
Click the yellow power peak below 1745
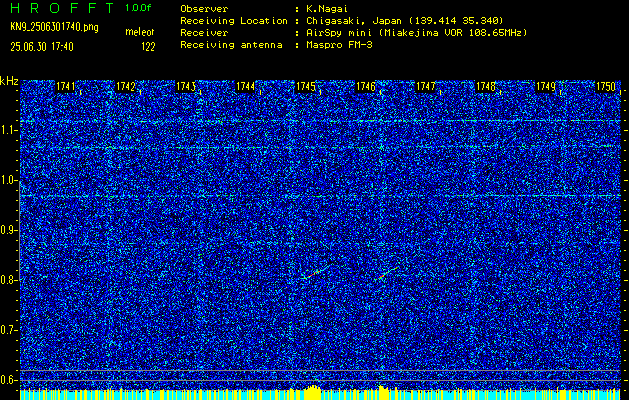click(x=313, y=392)
